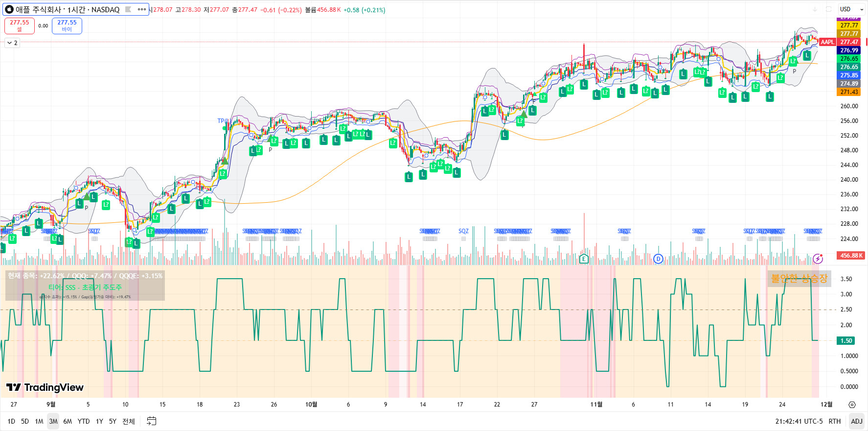Select the 전체 (all) time range
Image resolution: width=868 pixels, height=431 pixels.
(129, 421)
